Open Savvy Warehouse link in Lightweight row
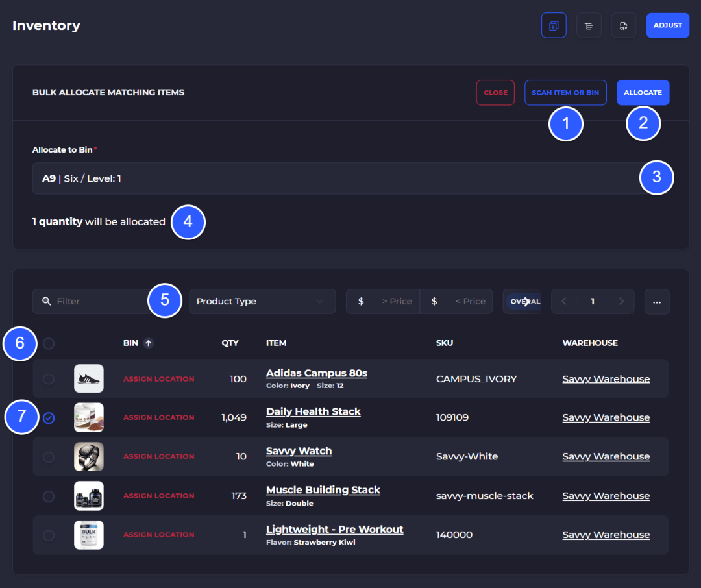701x588 pixels. tap(606, 534)
